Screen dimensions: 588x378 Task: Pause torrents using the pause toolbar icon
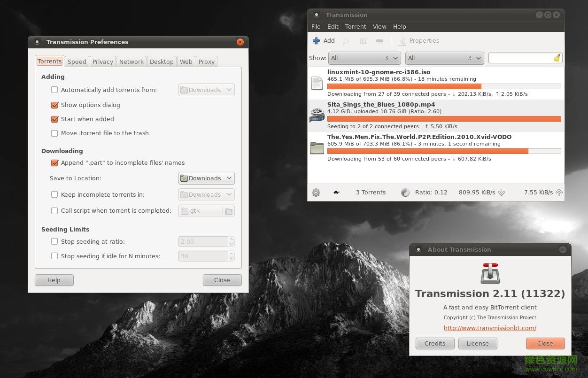coord(362,41)
